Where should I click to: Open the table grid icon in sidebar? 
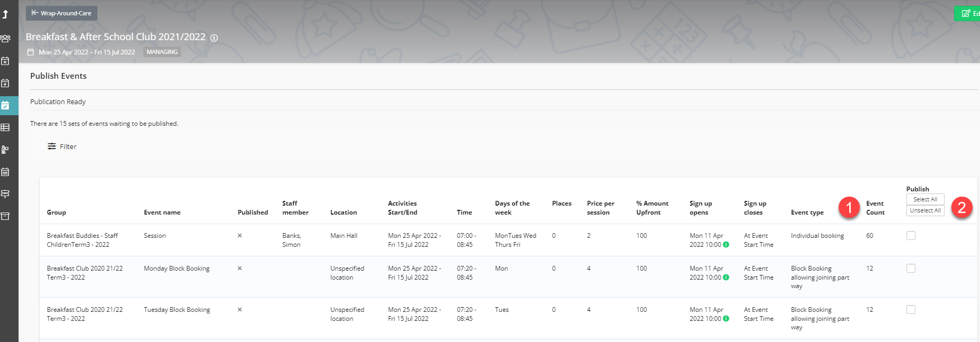(x=5, y=127)
